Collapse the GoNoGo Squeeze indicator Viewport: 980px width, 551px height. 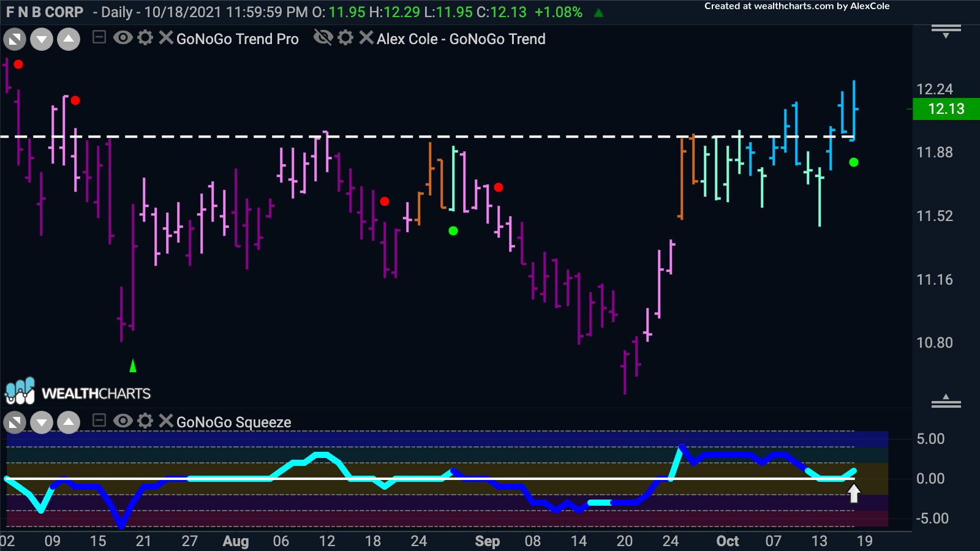[99, 421]
